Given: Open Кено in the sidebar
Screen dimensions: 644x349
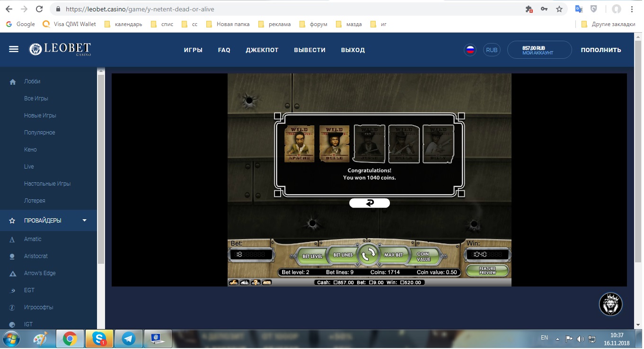Looking at the screenshot, I should (30, 150).
